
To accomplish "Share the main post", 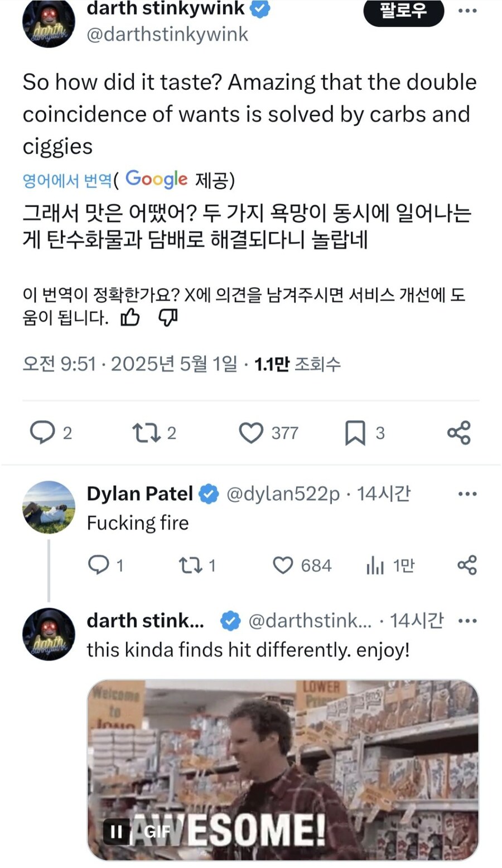I will [459, 433].
